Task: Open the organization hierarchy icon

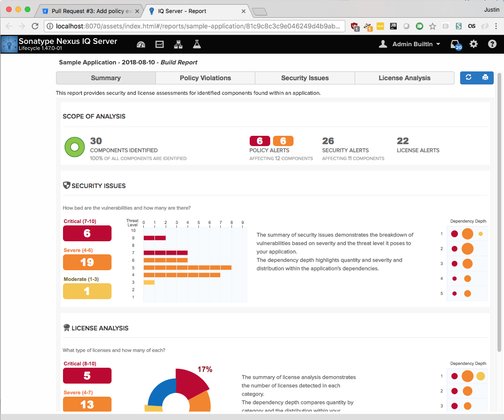Action: (x=178, y=44)
